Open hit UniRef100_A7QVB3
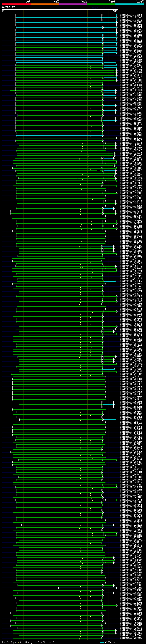This screenshot has width=146, height=644. coord(131,15)
